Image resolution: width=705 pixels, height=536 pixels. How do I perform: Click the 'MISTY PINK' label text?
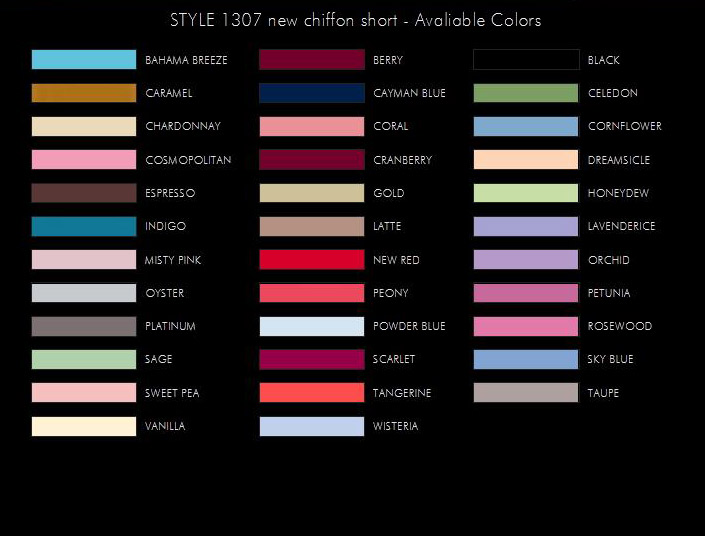(x=173, y=260)
